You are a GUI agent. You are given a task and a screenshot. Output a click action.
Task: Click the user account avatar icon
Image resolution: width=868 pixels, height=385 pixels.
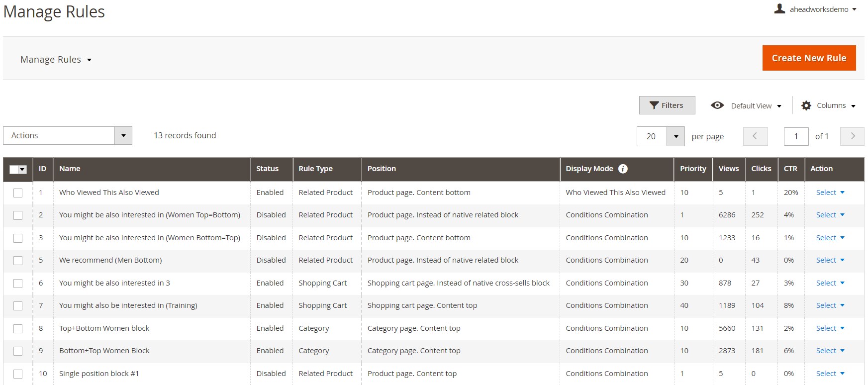[x=779, y=9]
